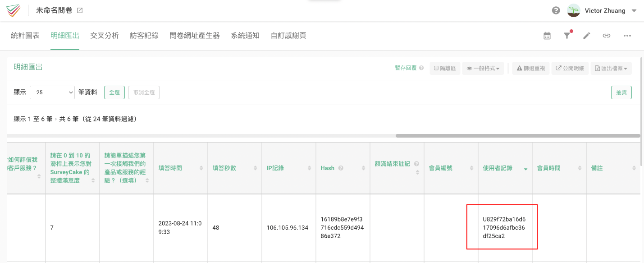Open 匯出檔案 dropdown
644x263 pixels.
click(611, 68)
